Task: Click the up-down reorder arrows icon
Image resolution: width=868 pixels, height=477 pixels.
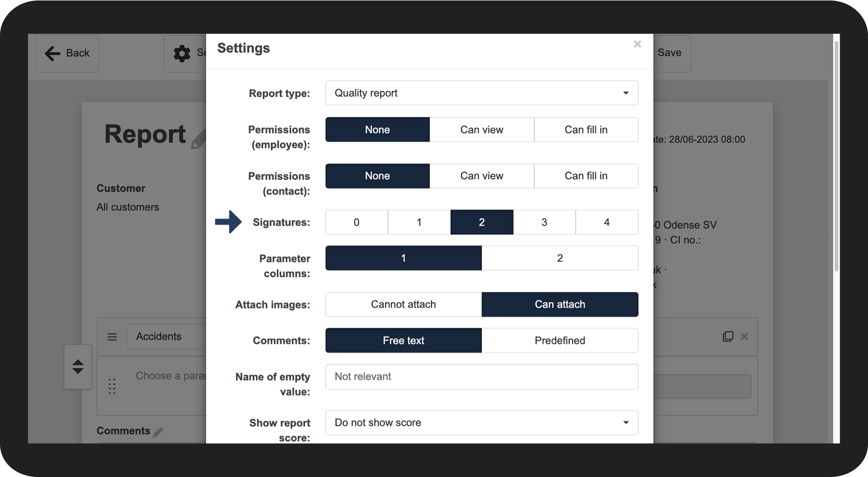Action: [78, 366]
